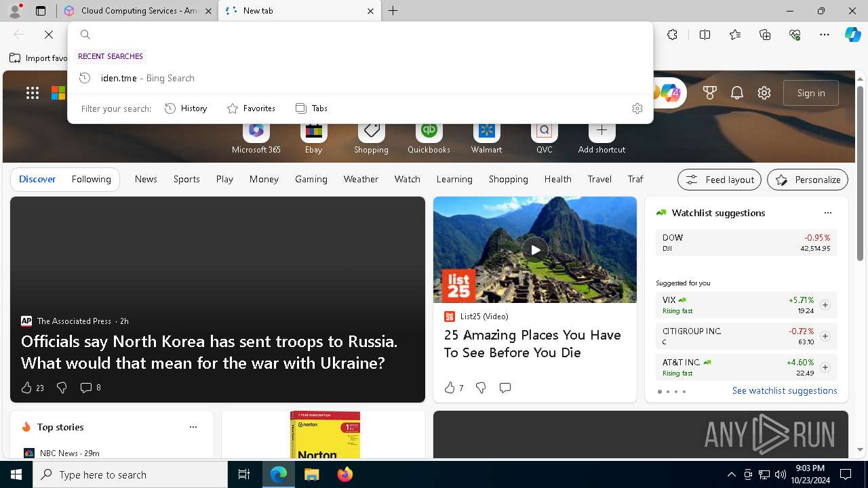Viewport: 868px width, 488px height.
Task: Open Microsoft Rewards trophy icon
Action: [710, 93]
